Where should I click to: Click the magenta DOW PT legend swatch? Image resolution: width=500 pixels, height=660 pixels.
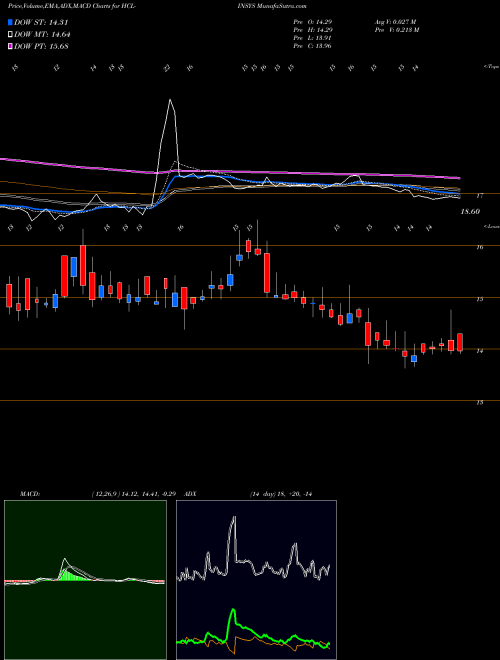click(x=11, y=46)
